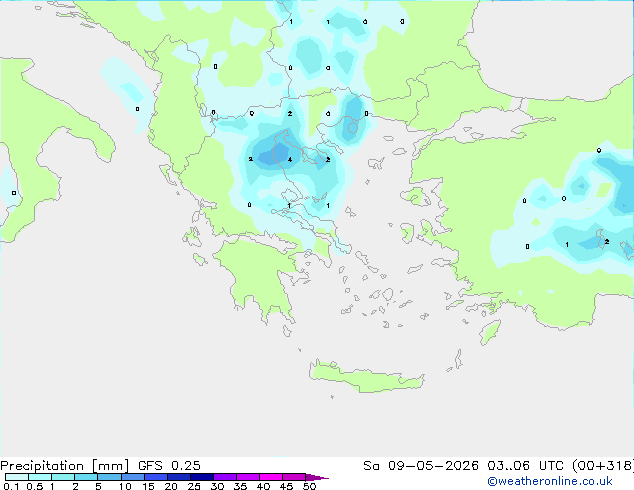Click the 30 to 35 purple swatch
Viewport: 634px width, 490px height.
(225, 477)
